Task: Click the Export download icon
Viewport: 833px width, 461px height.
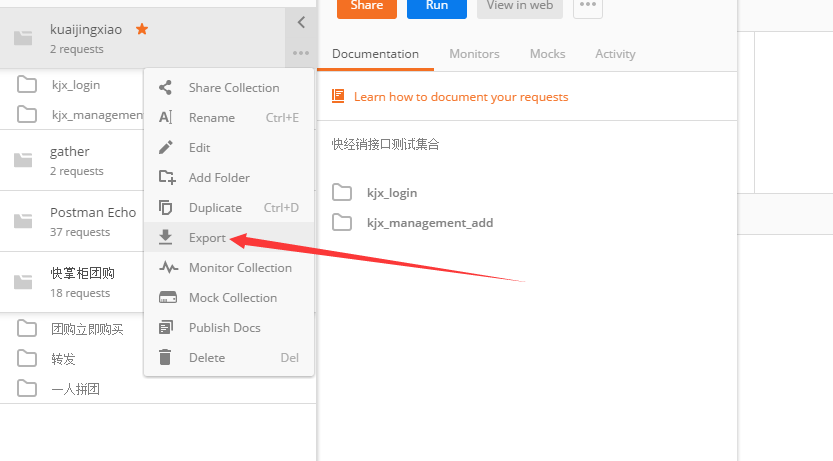Action: click(x=166, y=238)
